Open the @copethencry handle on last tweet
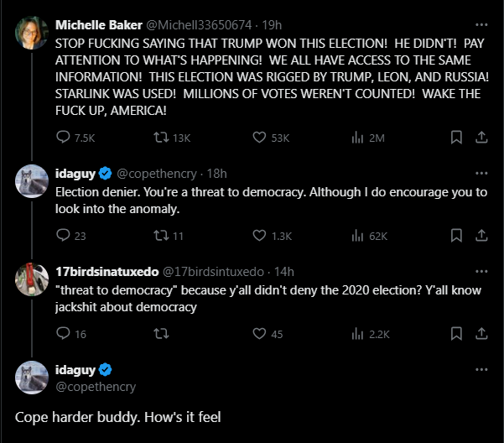 point(95,387)
